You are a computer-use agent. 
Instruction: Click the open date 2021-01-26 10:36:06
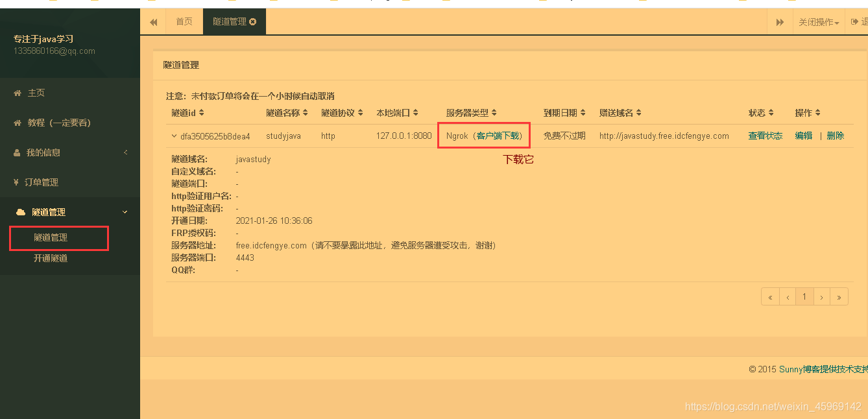coord(274,221)
